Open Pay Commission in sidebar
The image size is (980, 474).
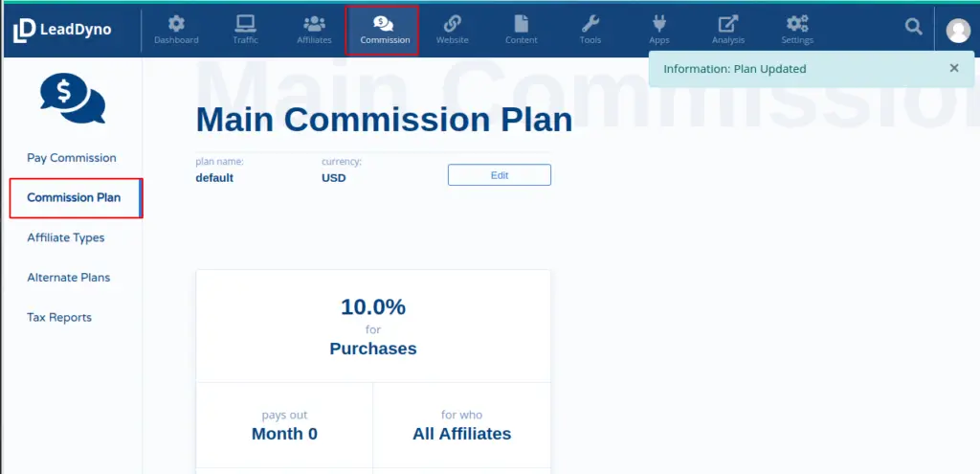[72, 158]
